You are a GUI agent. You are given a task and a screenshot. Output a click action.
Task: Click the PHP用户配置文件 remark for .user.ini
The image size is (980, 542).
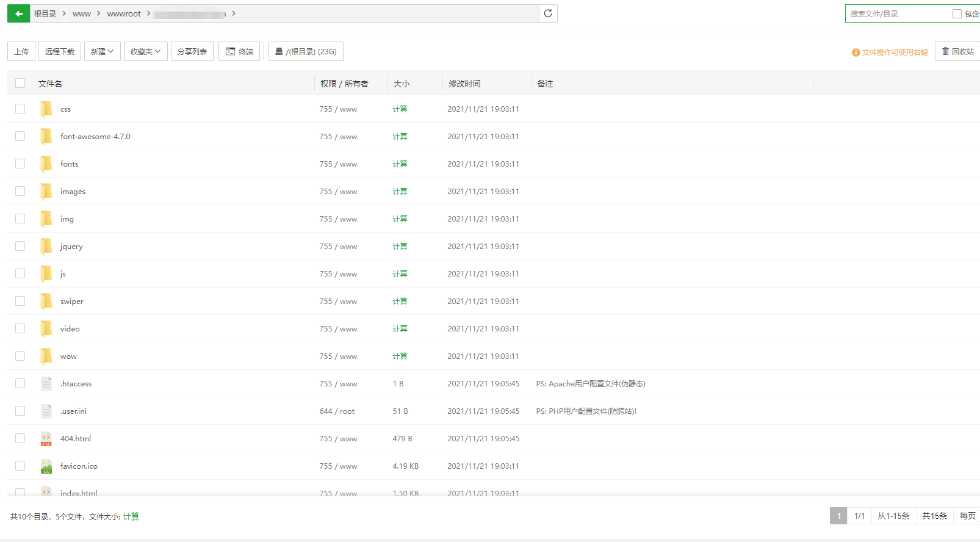(586, 411)
